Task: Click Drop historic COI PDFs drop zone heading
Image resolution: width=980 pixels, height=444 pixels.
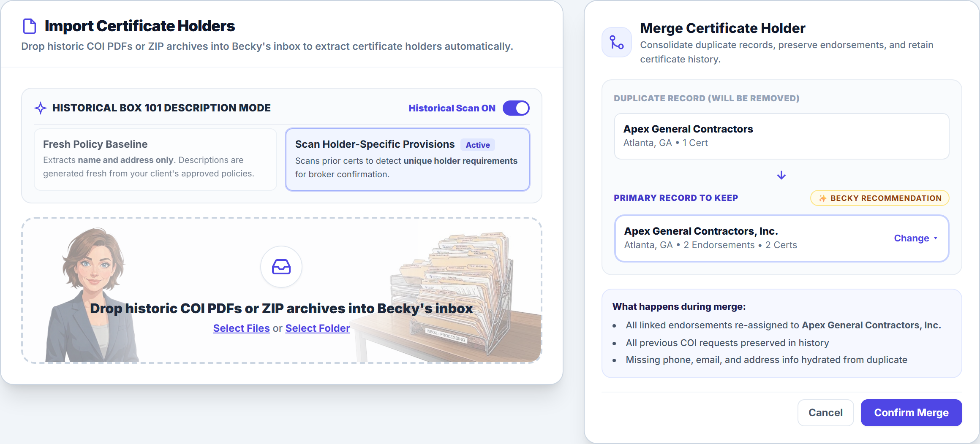Action: tap(281, 309)
